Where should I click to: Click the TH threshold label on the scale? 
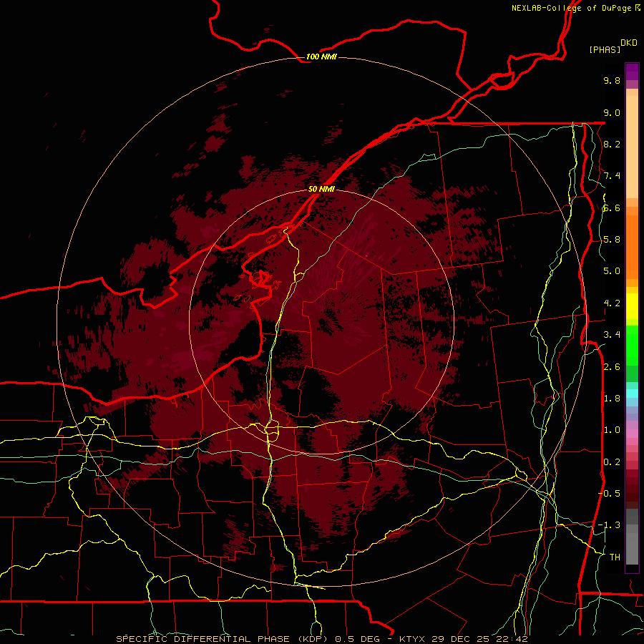615,557
